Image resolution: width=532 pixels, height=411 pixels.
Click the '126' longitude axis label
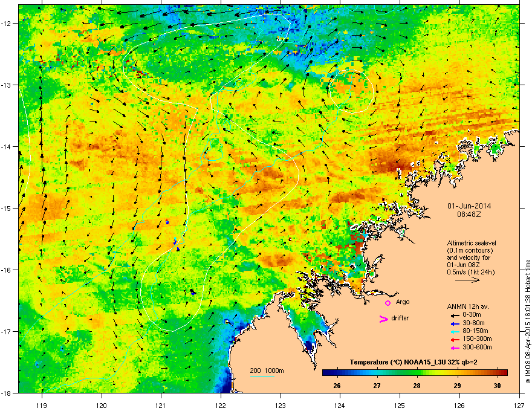click(459, 405)
